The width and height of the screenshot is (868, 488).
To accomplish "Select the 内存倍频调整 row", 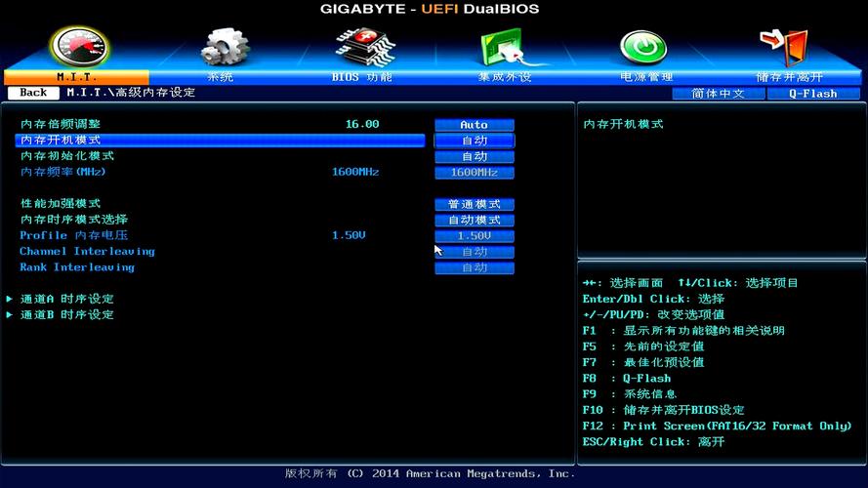I will (220, 125).
